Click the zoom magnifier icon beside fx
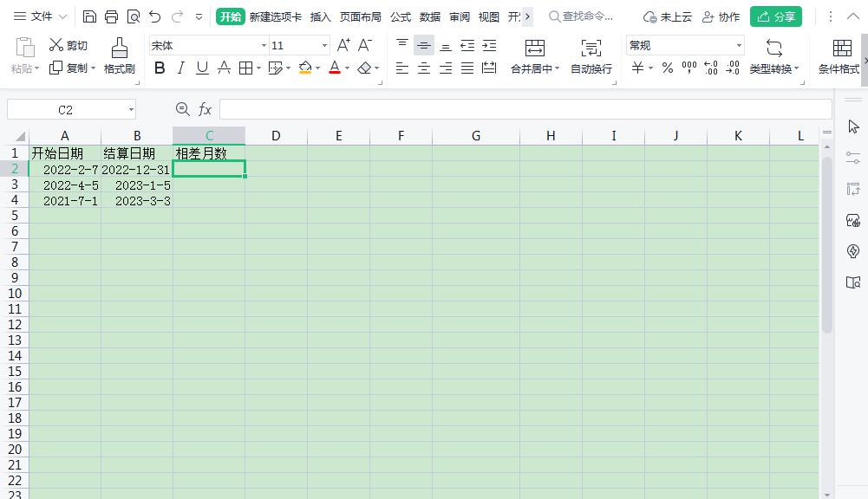This screenshot has width=868, height=499. (x=182, y=109)
